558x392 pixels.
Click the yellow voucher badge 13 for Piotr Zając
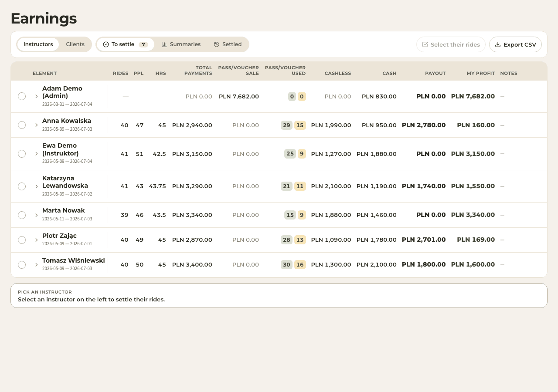pos(300,240)
